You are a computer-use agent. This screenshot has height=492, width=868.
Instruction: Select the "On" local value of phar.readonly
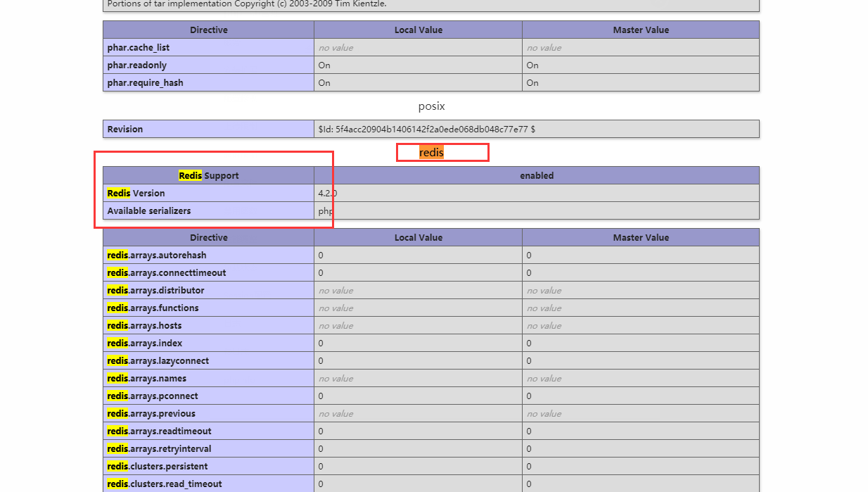pos(324,65)
